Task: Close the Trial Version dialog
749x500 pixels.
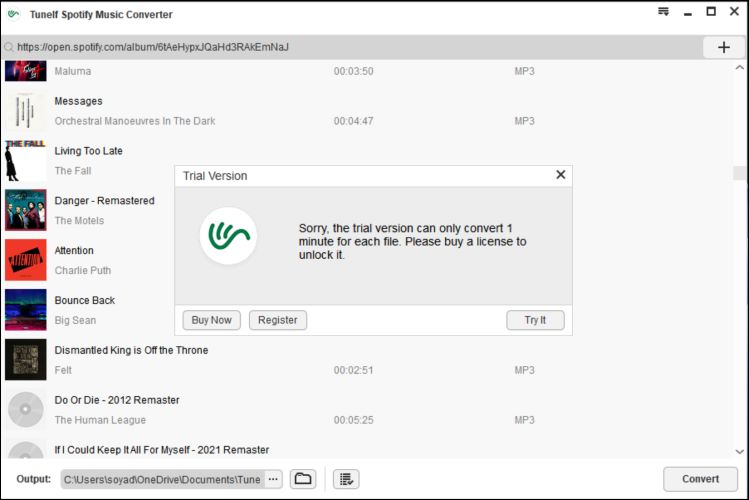Action: 560,175
